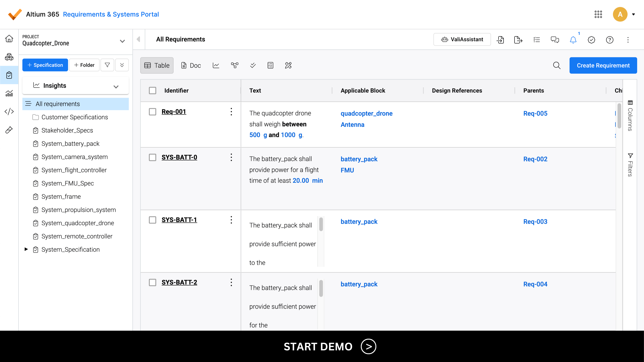This screenshot has width=644, height=362.
Task: Click the search magnifier icon
Action: (557, 66)
